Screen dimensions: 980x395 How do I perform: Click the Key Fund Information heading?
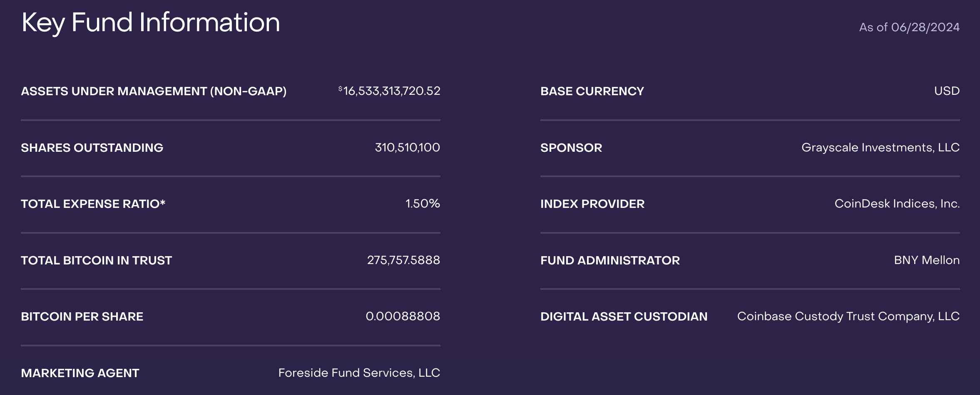(151, 22)
